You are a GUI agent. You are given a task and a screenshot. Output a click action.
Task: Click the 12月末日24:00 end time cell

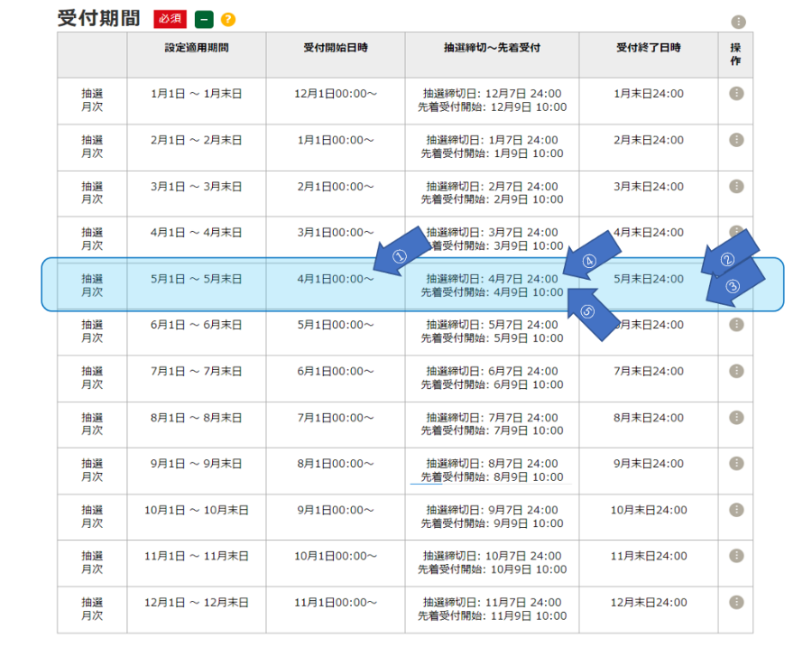648,602
